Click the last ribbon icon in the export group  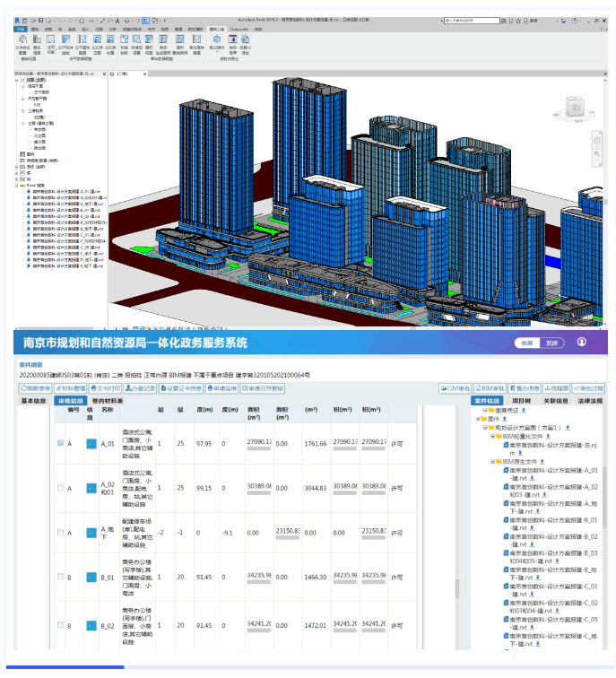[x=245, y=39]
